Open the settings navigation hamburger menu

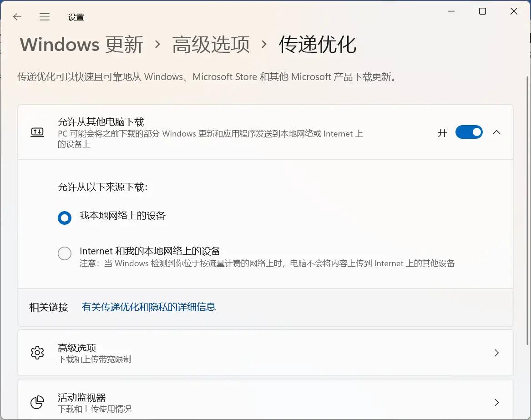[x=45, y=17]
